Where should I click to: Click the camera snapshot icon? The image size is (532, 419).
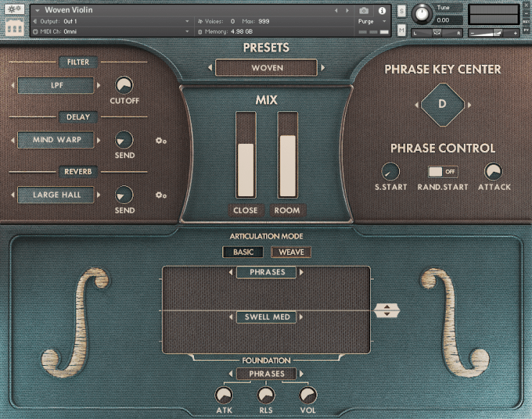tap(364, 11)
